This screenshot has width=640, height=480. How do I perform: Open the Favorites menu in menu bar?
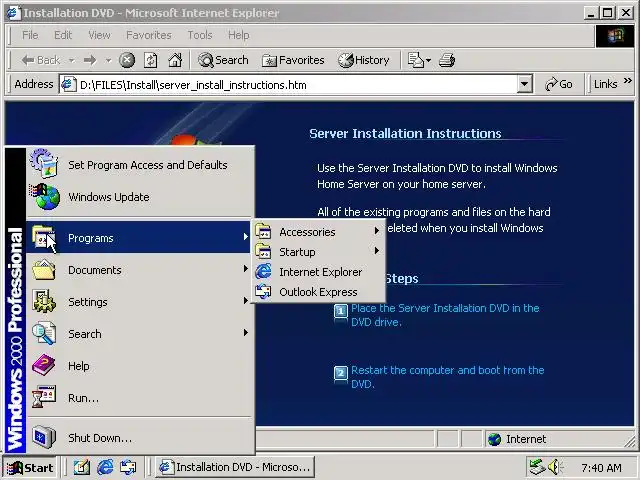tap(149, 36)
